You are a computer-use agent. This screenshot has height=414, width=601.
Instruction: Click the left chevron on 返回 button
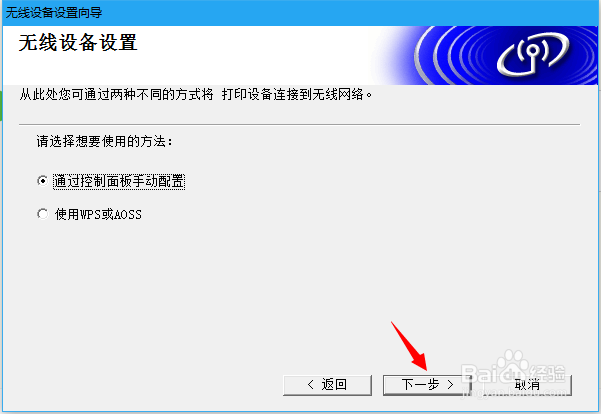[311, 384]
